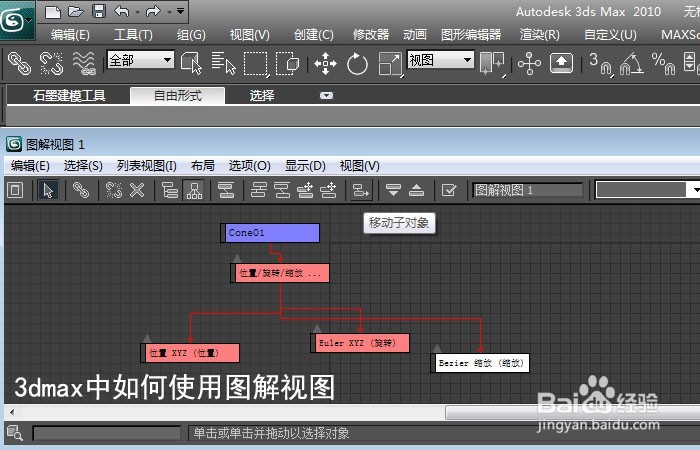Image resolution: width=700 pixels, height=450 pixels.
Task: Click the 3ds Max application logo button
Action: coord(17,20)
